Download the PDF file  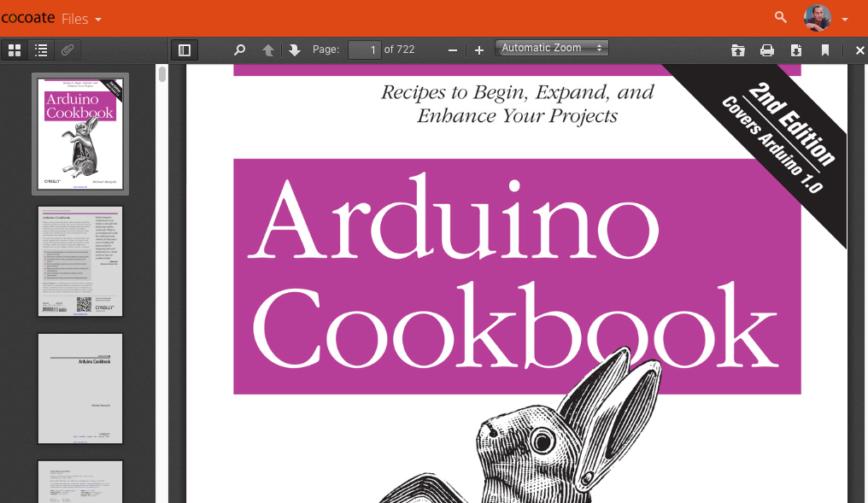(x=796, y=50)
